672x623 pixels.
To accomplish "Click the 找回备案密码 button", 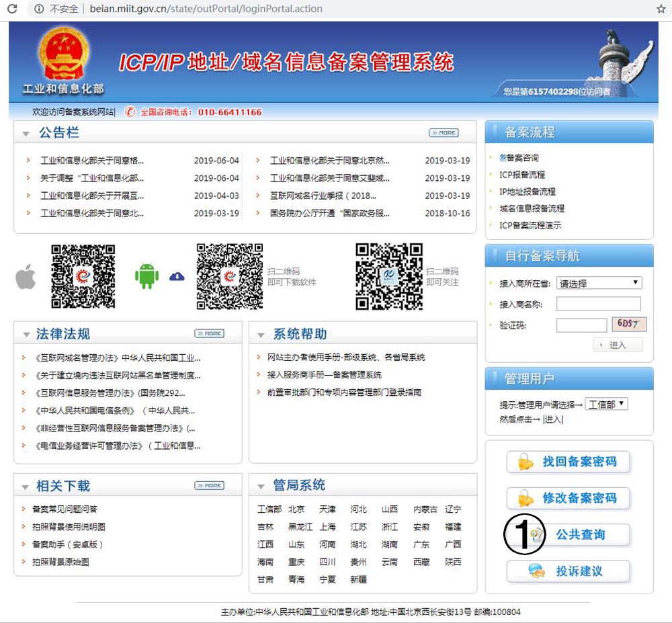I will pos(569,462).
